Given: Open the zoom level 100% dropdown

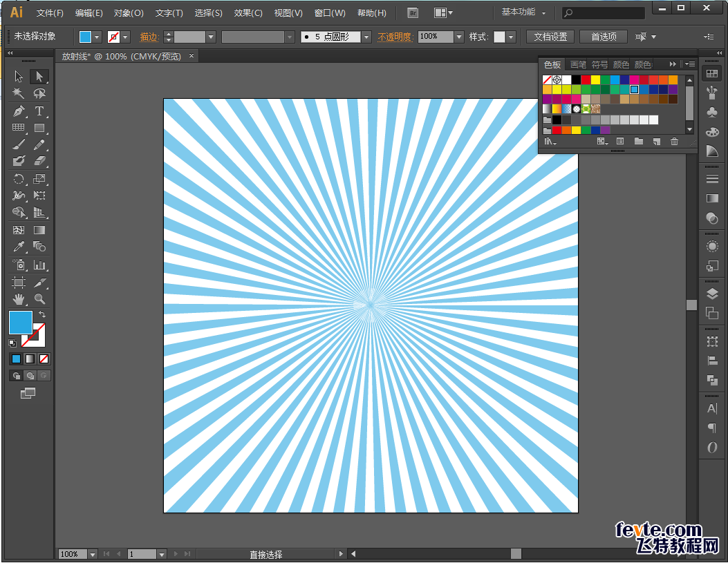Looking at the screenshot, I should (93, 554).
